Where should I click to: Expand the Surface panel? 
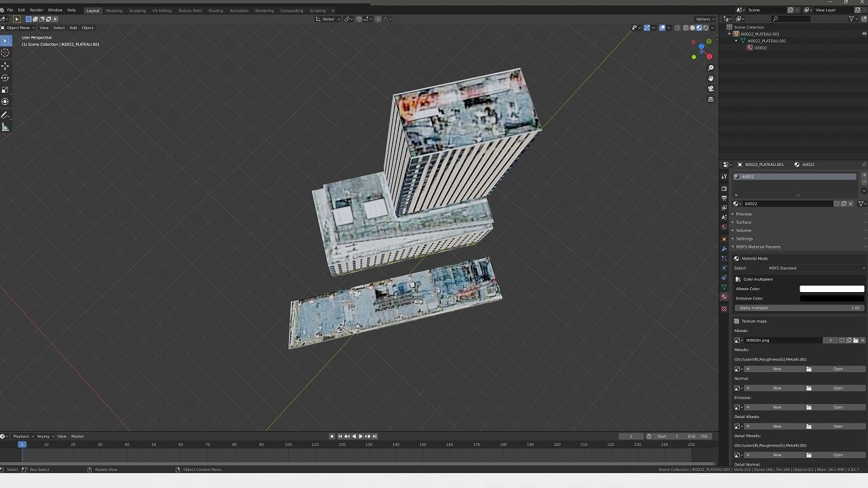tap(744, 222)
